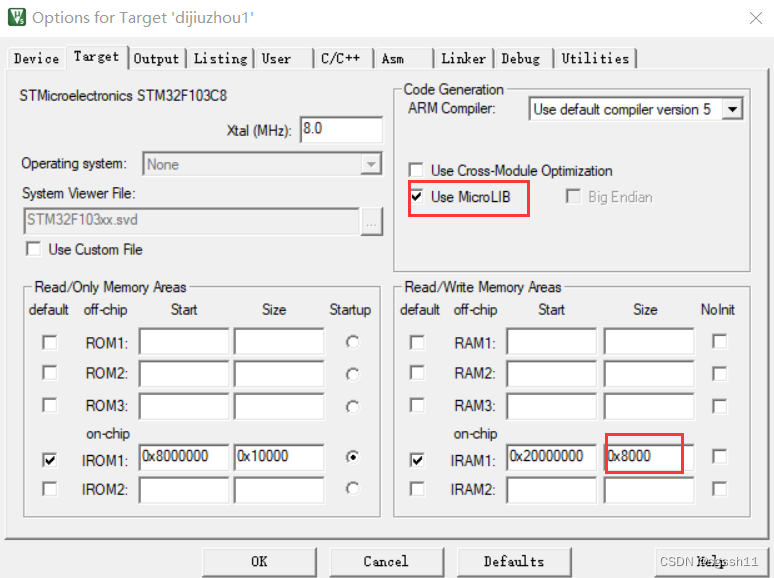This screenshot has width=774, height=578.
Task: Confirm settings with the OK button
Action: point(259,562)
